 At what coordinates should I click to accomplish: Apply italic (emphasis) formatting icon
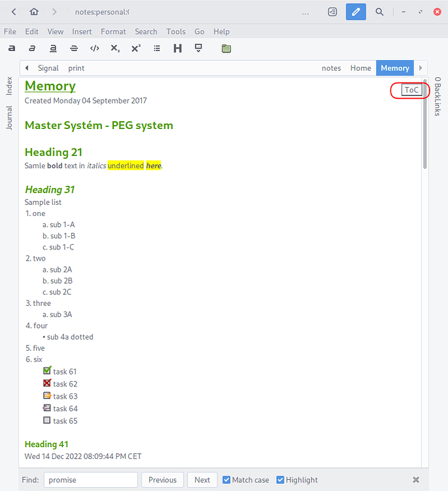coord(32,48)
